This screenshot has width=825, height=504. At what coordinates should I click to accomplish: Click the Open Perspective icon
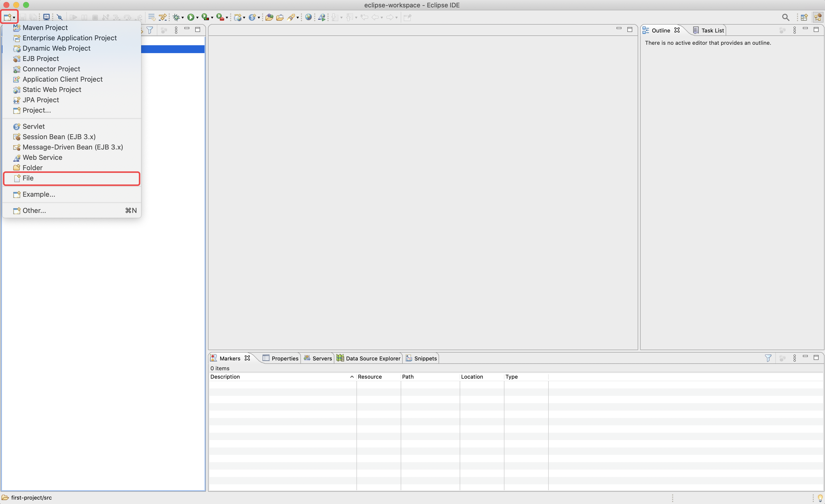804,17
